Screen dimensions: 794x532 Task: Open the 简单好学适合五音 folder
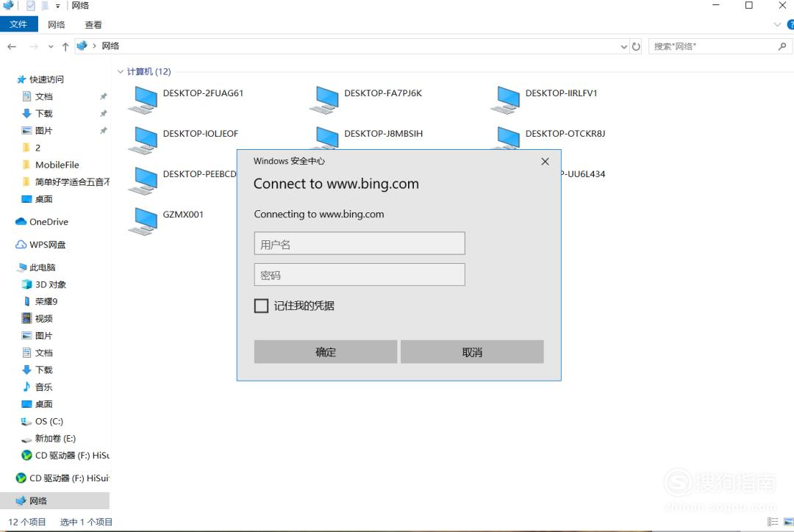click(72, 182)
